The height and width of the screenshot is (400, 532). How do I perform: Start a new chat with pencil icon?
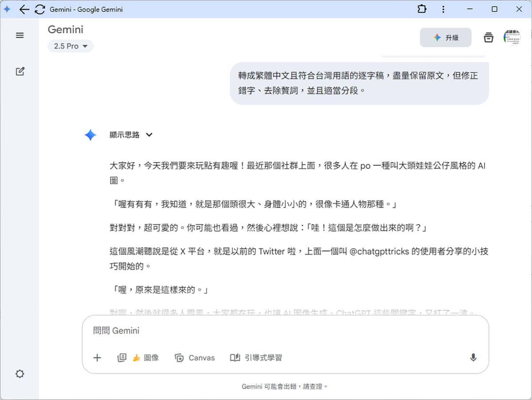pos(20,71)
